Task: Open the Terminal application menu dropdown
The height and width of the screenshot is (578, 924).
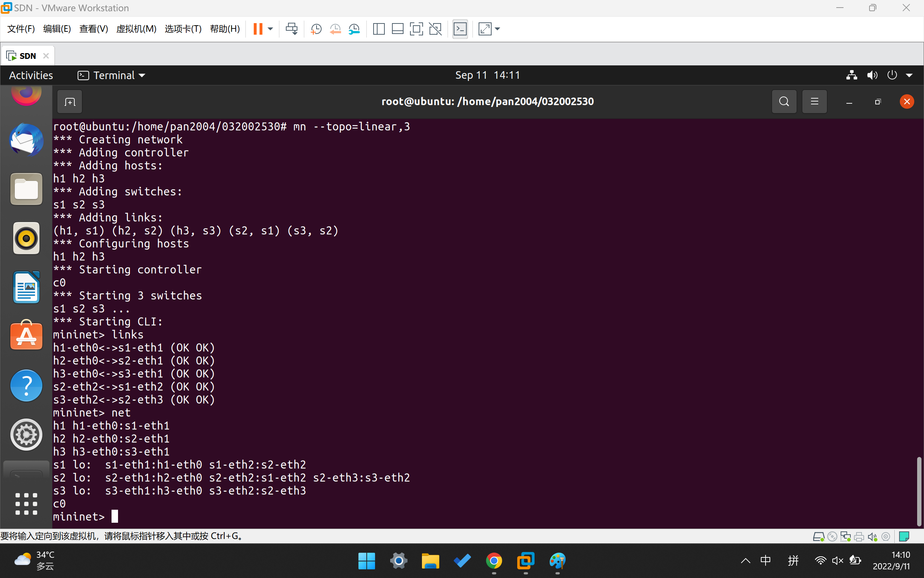Action: 112,75
